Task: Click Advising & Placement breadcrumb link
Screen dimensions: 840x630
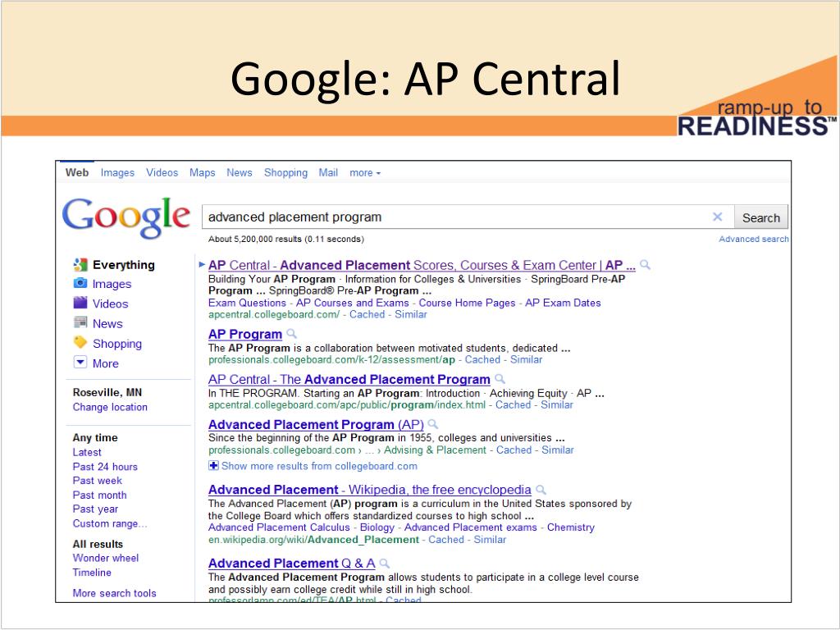Action: 435,450
